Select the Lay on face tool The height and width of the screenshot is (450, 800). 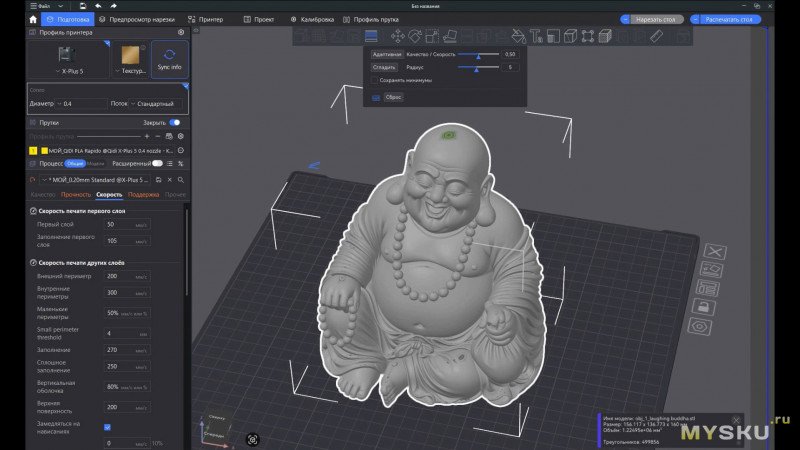coord(449,36)
